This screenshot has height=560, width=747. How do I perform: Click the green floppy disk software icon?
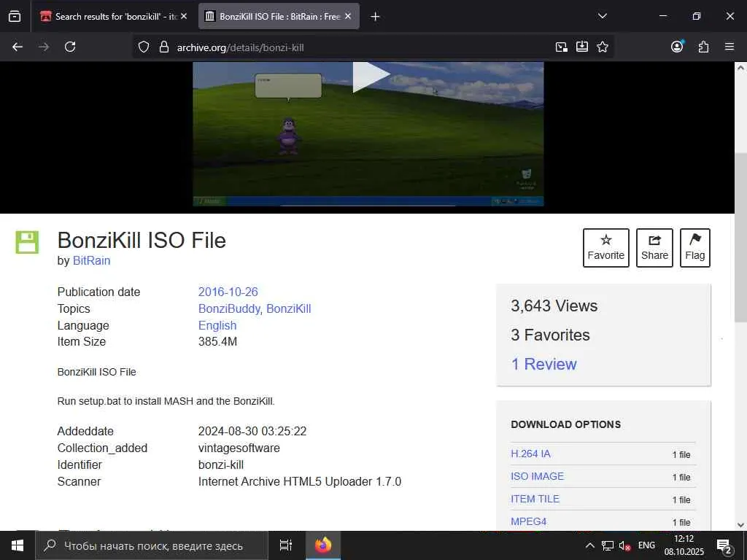tap(27, 242)
